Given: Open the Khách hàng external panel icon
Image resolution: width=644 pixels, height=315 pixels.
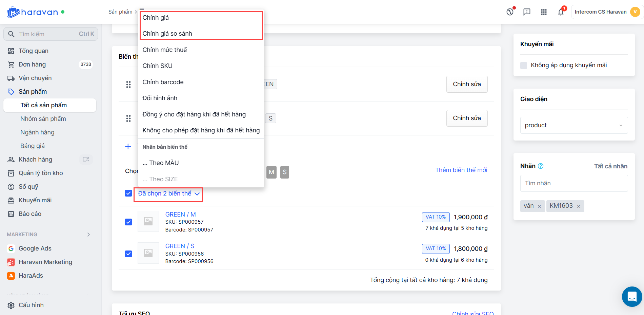Looking at the screenshot, I should pyautogui.click(x=86, y=159).
